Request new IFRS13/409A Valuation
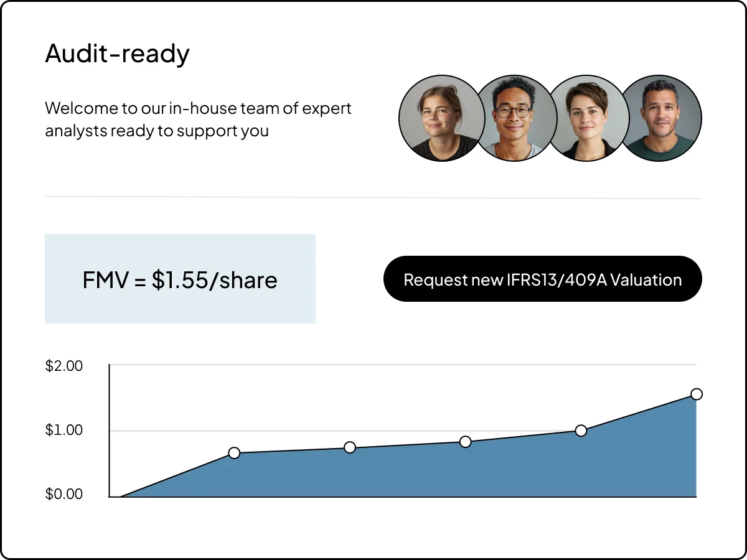This screenshot has height=560, width=747. pyautogui.click(x=543, y=279)
